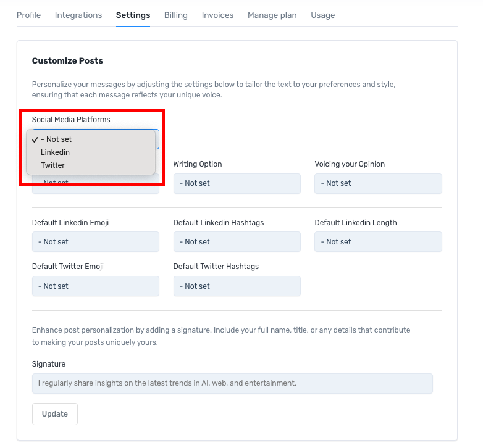
Task: Expand the Default Linkedin Hashtags dropdown
Action: tap(237, 242)
